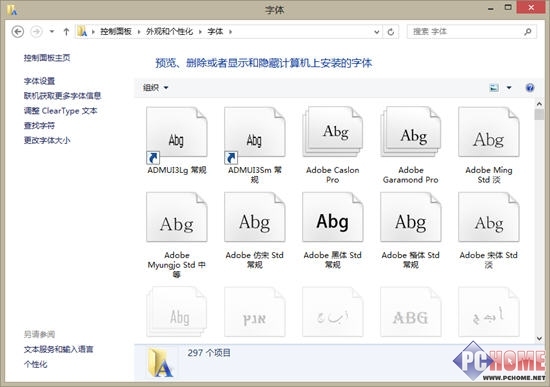Viewport: 550px width, 387px height.
Task: Click the Forward arrow navigation button
Action: click(36, 32)
